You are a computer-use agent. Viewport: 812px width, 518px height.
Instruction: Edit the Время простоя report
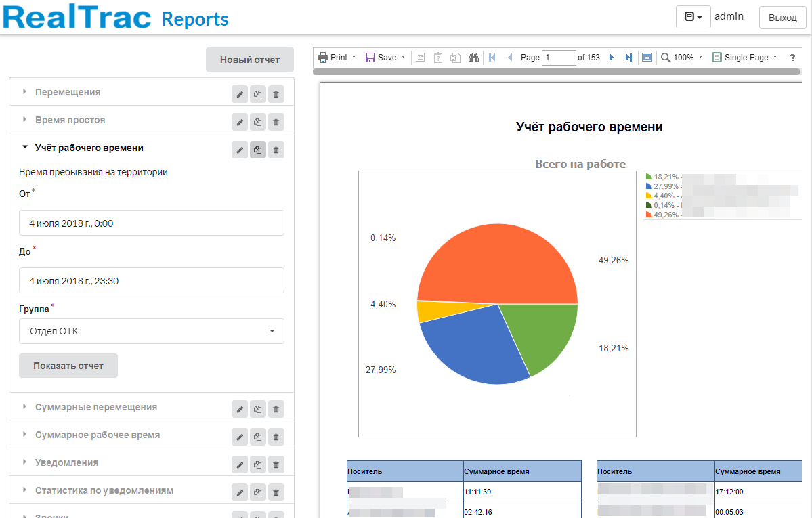point(239,123)
